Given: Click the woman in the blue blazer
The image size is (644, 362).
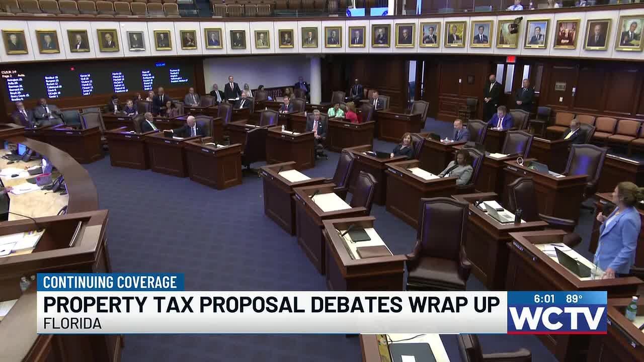Looking at the screenshot, I should 619,228.
